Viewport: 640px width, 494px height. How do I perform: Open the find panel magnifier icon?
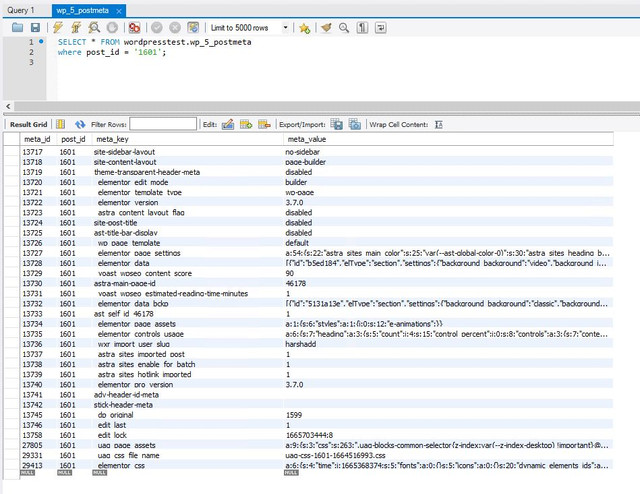click(344, 28)
